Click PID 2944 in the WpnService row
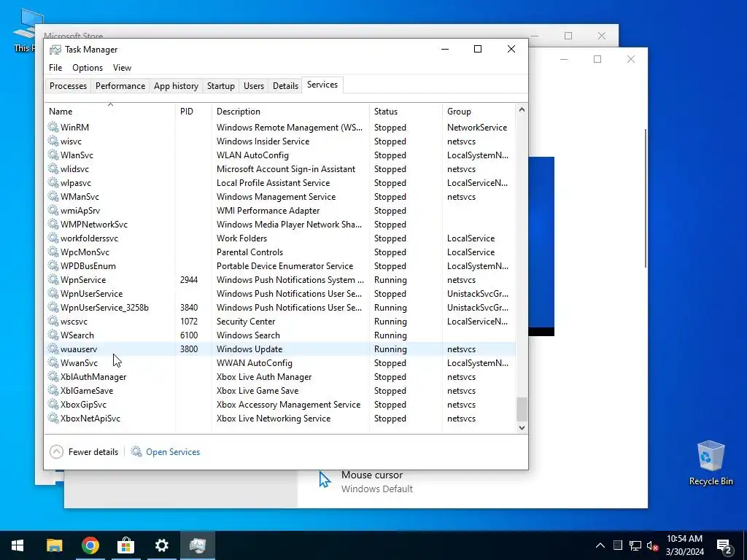This screenshot has height=560, width=747. (x=189, y=280)
